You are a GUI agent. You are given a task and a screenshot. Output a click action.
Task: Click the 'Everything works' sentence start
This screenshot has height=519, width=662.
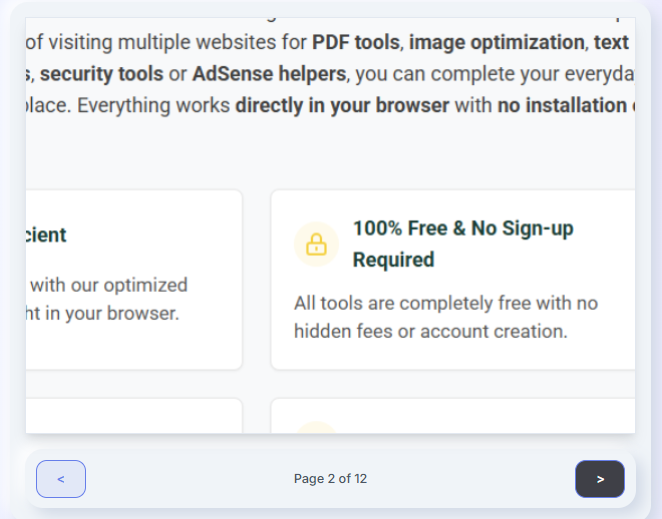pos(153,106)
